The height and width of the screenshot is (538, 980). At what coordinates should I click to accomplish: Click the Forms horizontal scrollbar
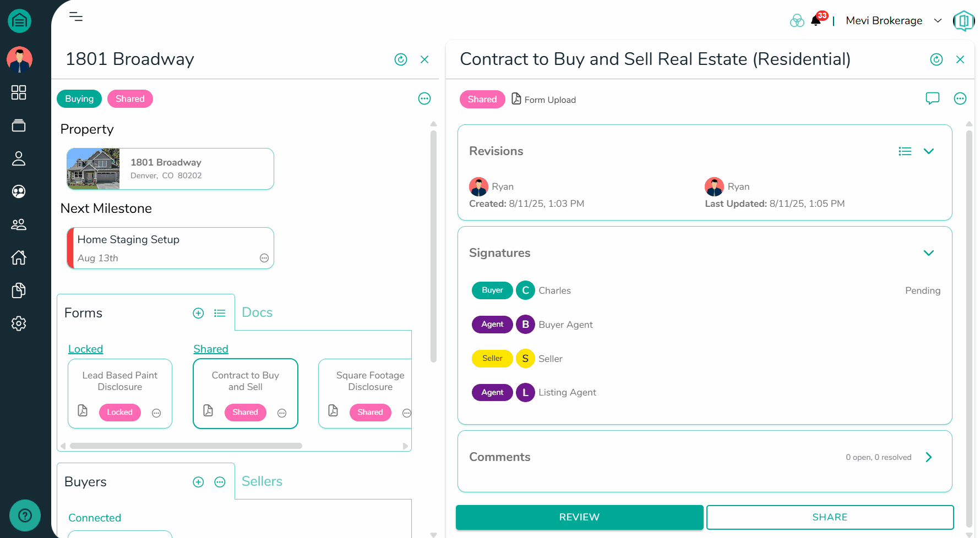[186, 446]
